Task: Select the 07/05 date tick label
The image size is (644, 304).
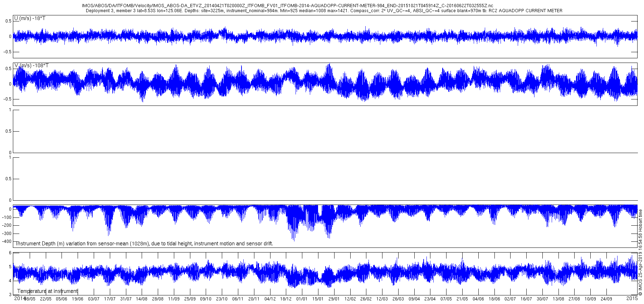Action: tap(446, 299)
